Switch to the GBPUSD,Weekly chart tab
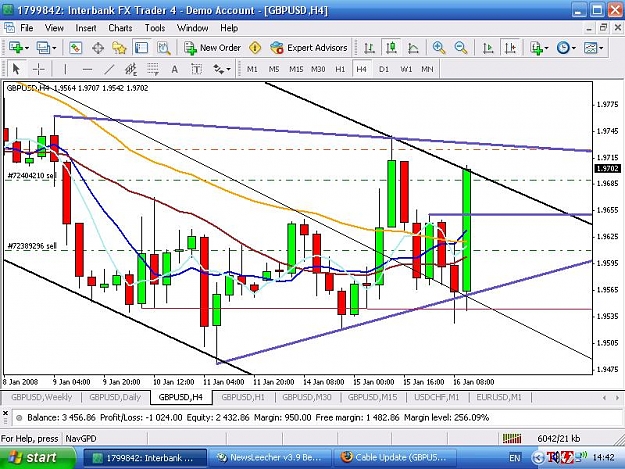Screen dimensions: 625x469 pyautogui.click(x=42, y=397)
